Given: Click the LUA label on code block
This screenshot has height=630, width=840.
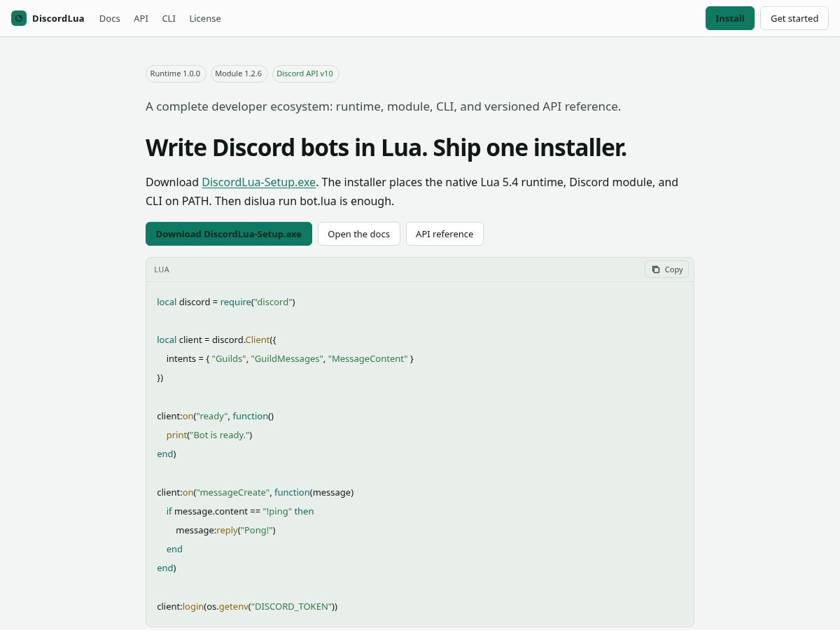Looking at the screenshot, I should coord(162,269).
